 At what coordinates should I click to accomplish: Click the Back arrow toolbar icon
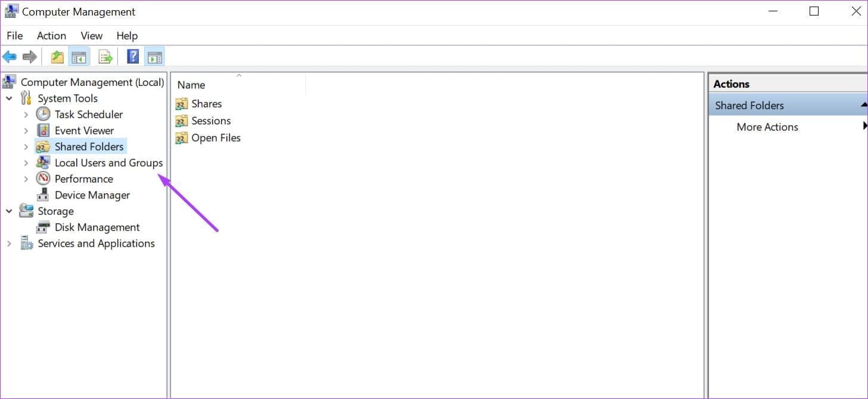[x=10, y=57]
